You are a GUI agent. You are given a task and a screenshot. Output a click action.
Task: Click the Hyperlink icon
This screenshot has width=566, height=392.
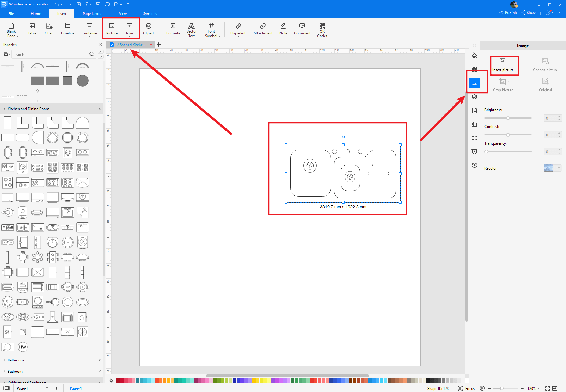(x=238, y=29)
